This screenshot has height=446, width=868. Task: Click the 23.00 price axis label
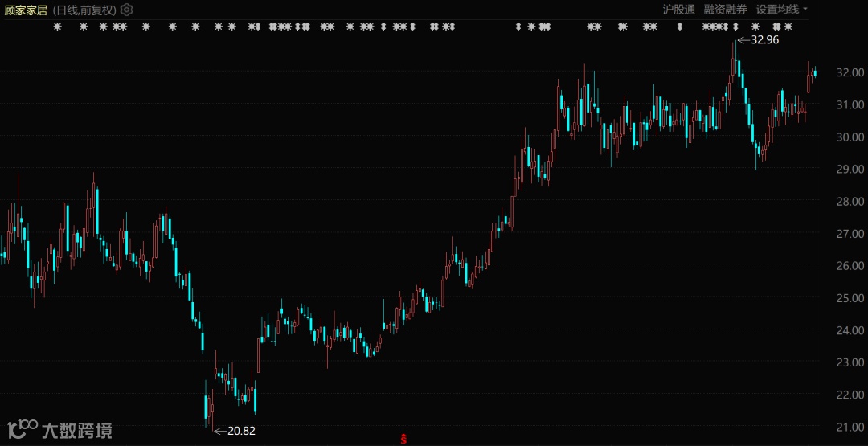[x=850, y=362]
